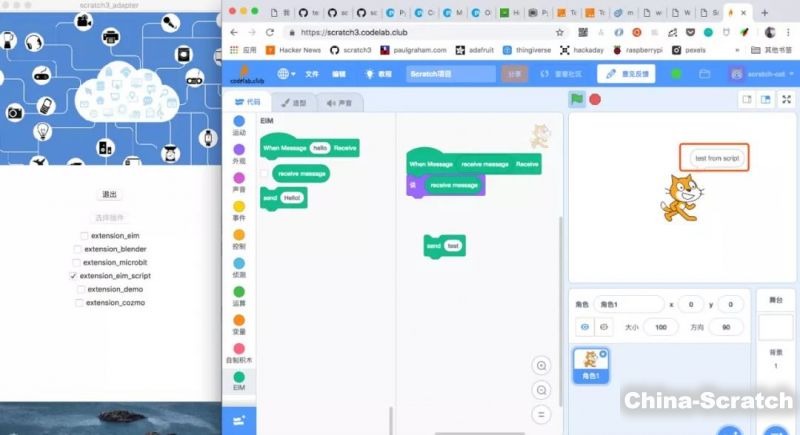
Task: Zoom in on the script workspace
Action: click(x=541, y=366)
